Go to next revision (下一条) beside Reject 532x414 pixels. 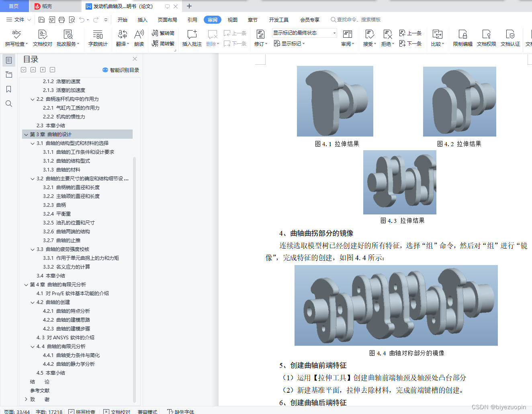[x=411, y=43]
